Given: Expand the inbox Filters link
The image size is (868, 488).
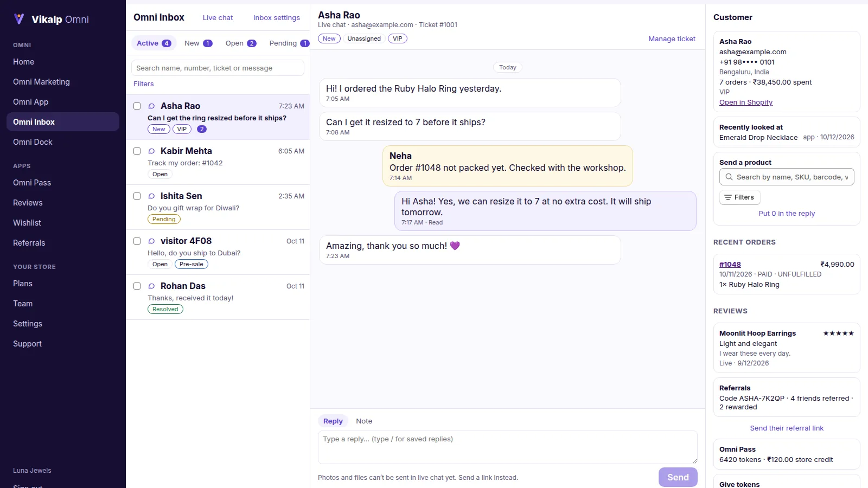Looking at the screenshot, I should 144,84.
